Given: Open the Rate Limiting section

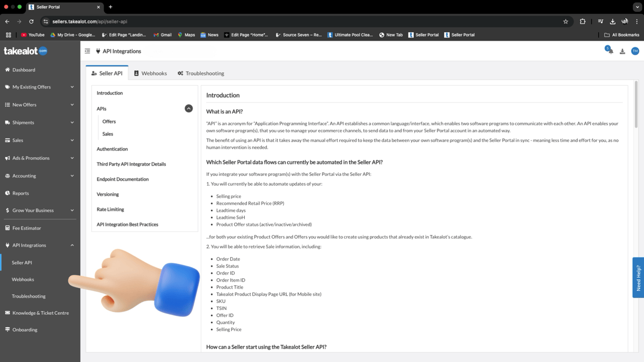Looking at the screenshot, I should click(110, 209).
